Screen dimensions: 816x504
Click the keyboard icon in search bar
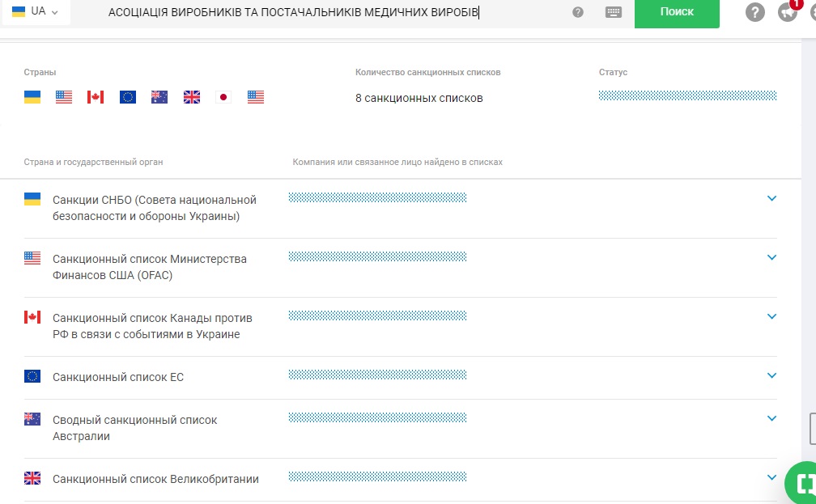pos(613,12)
